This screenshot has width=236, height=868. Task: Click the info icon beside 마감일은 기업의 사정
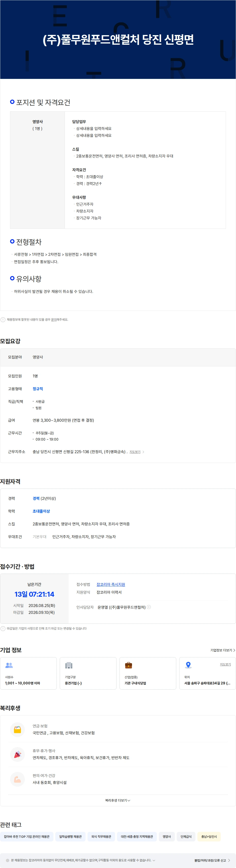pyautogui.click(x=3, y=628)
